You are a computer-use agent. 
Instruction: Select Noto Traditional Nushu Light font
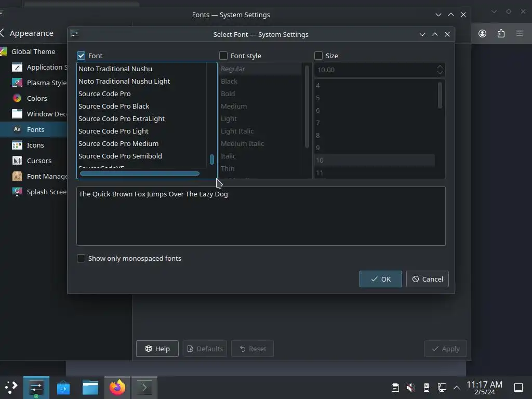pyautogui.click(x=142, y=82)
